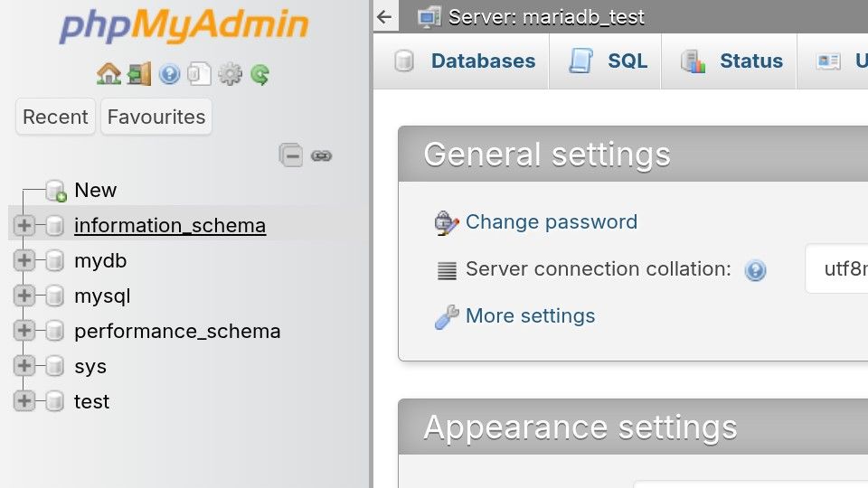This screenshot has height=488, width=868.
Task: Expand the performance_schema database node
Action: tap(24, 331)
